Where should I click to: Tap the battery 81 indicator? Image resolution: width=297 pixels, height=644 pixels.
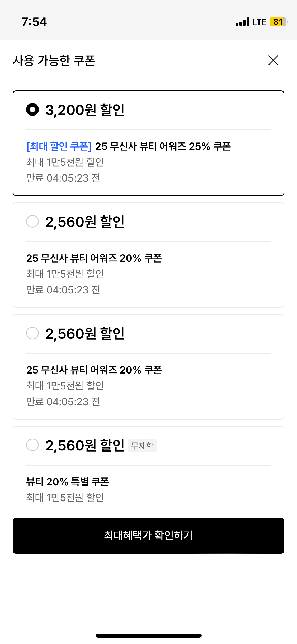[278, 22]
